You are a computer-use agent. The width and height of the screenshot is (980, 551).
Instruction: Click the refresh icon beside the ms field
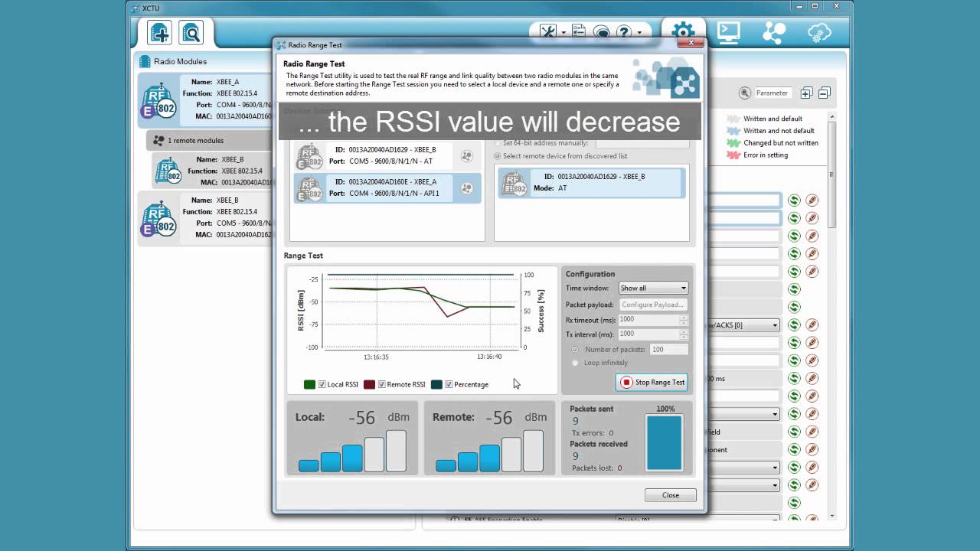pyautogui.click(x=794, y=378)
